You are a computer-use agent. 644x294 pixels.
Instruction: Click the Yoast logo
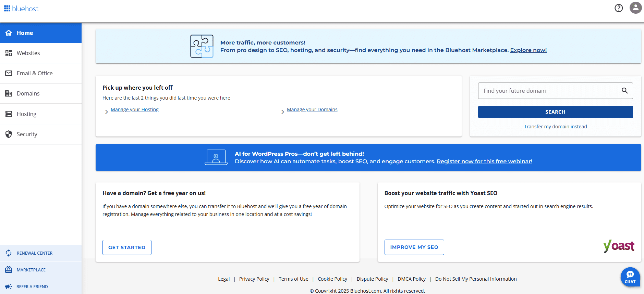tap(619, 246)
